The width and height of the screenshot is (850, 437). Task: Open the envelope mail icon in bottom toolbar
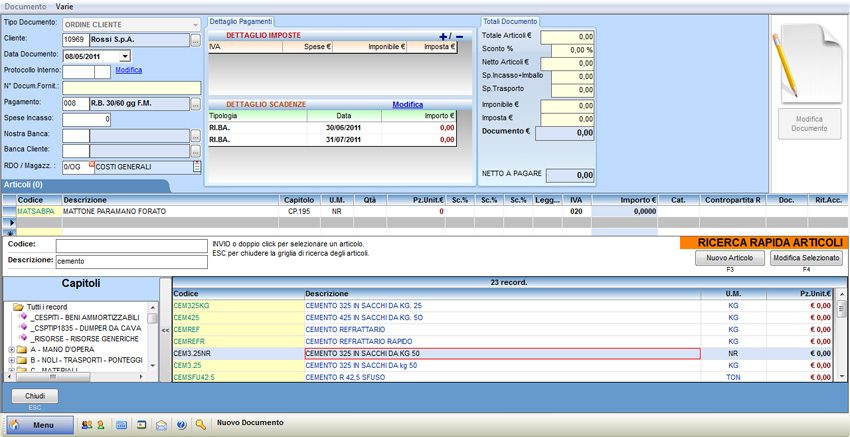pos(161,425)
